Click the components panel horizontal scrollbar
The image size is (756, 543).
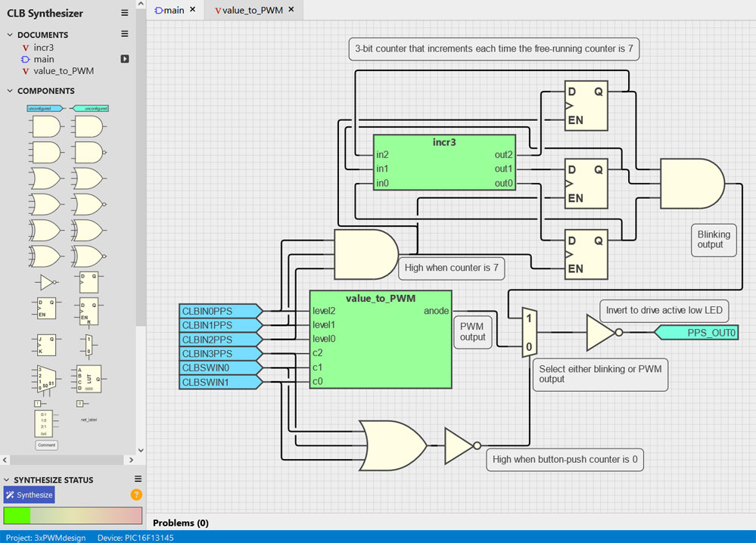pos(68,460)
